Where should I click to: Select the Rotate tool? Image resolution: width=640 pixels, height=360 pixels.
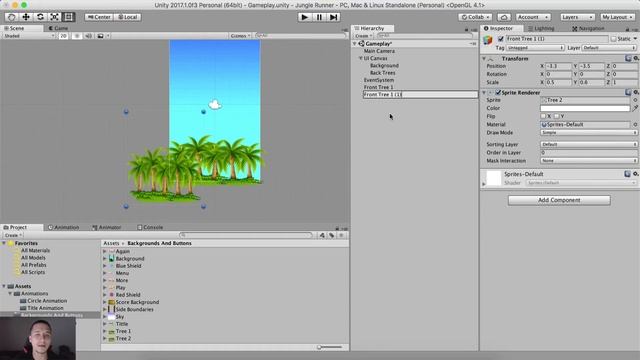(40, 17)
